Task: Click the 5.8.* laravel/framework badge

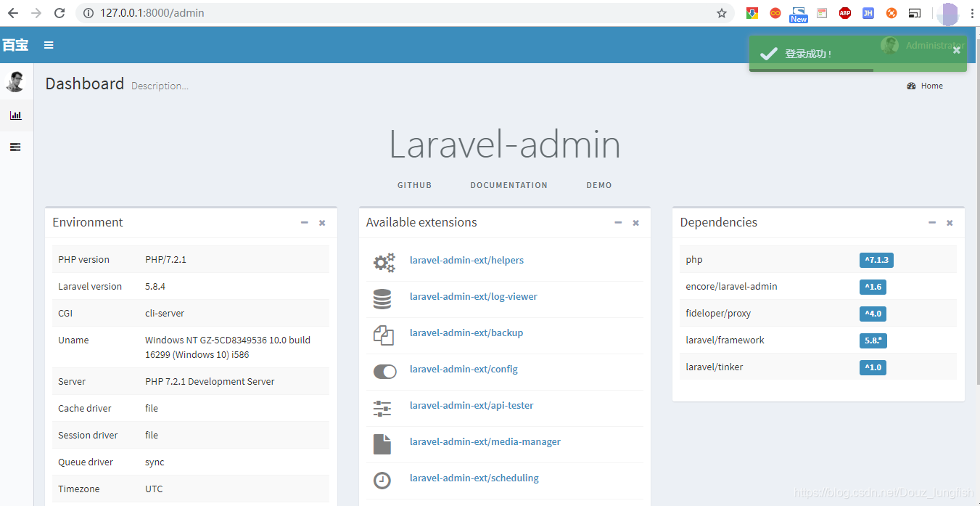Action: point(873,340)
